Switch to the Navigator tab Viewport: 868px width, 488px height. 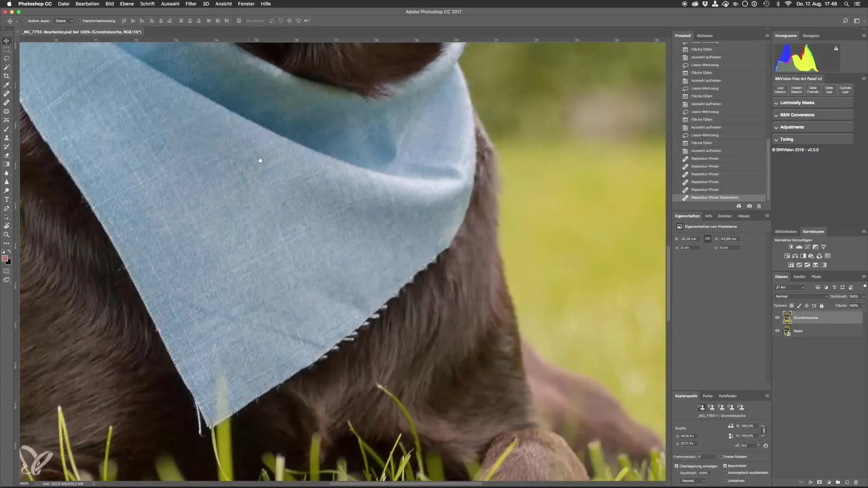pyautogui.click(x=811, y=36)
